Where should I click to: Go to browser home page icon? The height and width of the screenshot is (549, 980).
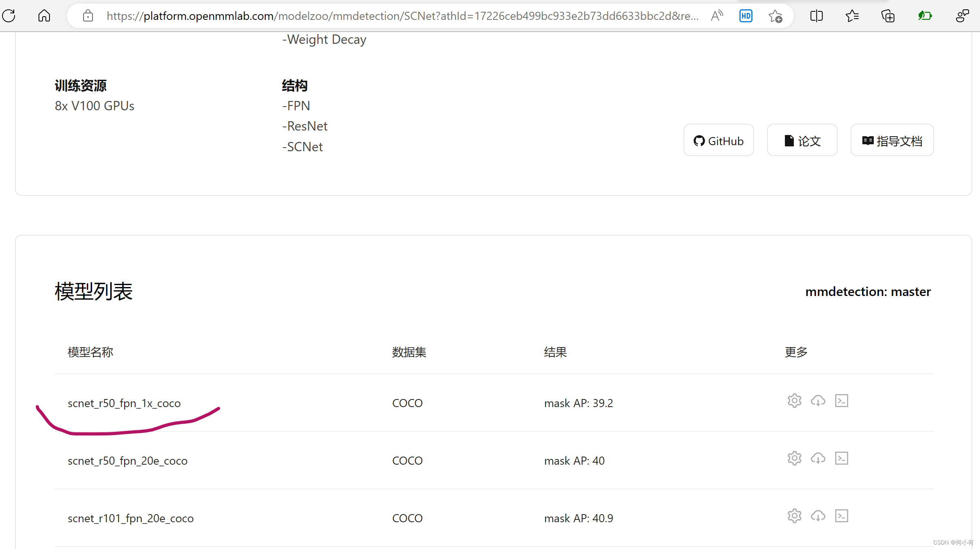[44, 16]
